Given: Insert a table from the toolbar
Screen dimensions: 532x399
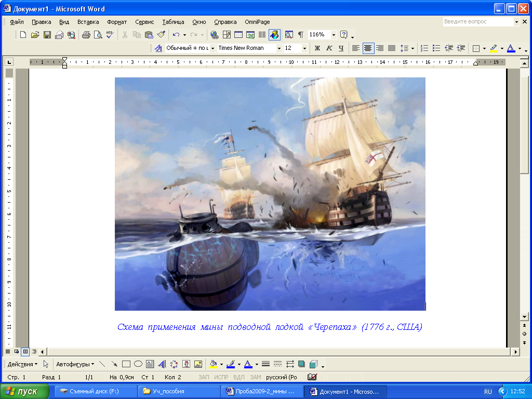Looking at the screenshot, I should click(x=238, y=35).
